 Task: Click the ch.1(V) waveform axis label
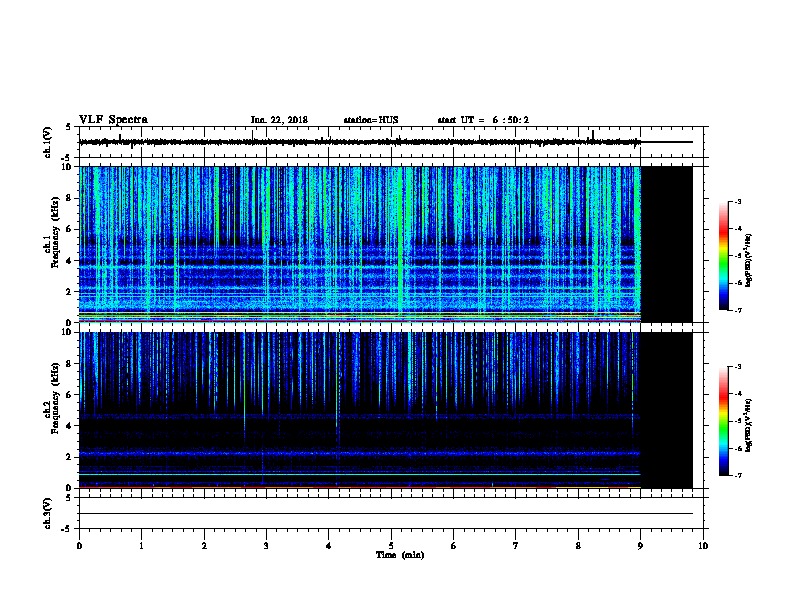tap(48, 142)
